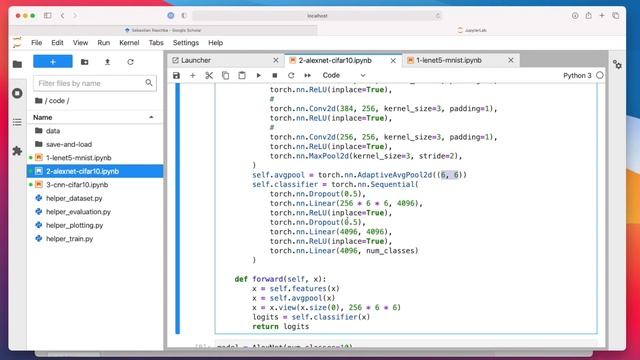The width and height of the screenshot is (640, 360).
Task: Click the JupyterLab logo icon
Action: 17,42
